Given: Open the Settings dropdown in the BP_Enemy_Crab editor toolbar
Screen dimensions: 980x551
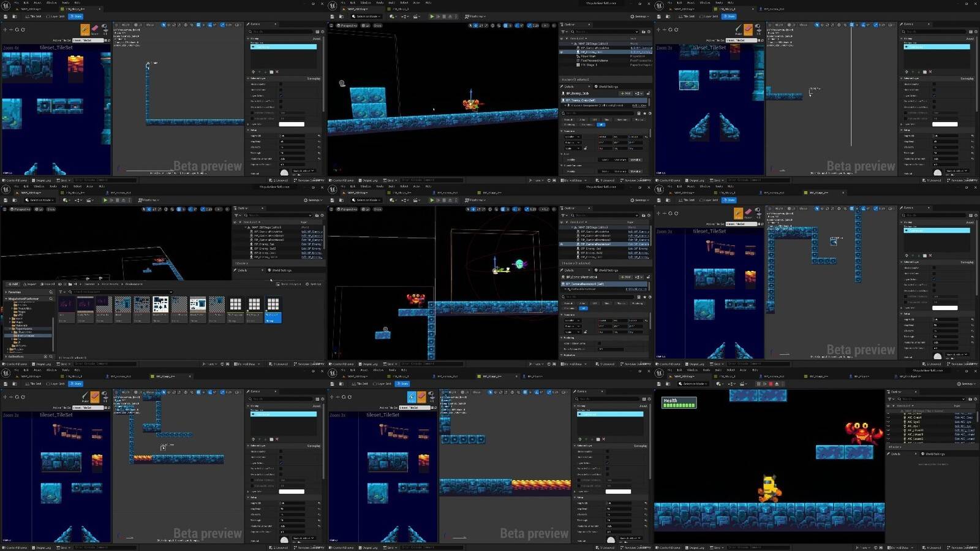Looking at the screenshot, I should (640, 17).
